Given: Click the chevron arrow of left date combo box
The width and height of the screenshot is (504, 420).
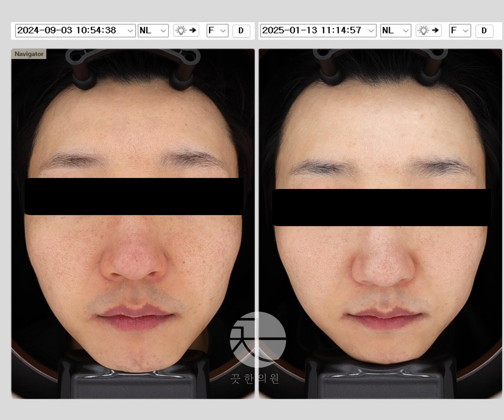Looking at the screenshot, I should click(x=130, y=31).
